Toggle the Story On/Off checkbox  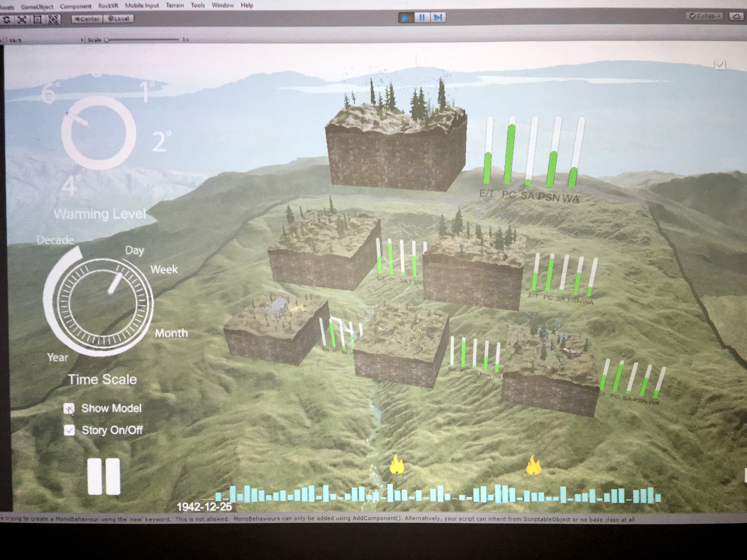(x=69, y=430)
